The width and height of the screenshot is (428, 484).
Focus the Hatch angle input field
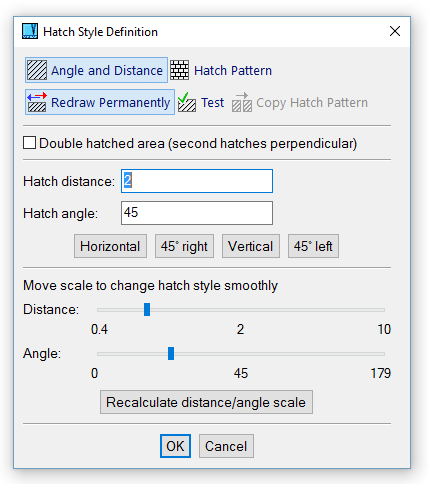(x=197, y=213)
